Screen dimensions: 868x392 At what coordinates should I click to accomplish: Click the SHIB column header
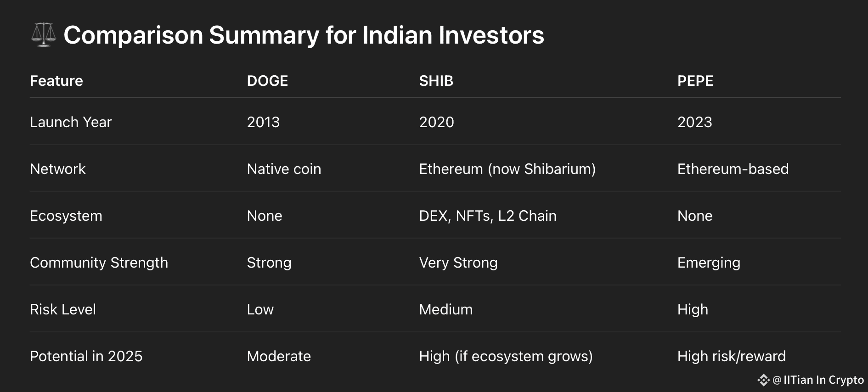tap(436, 81)
